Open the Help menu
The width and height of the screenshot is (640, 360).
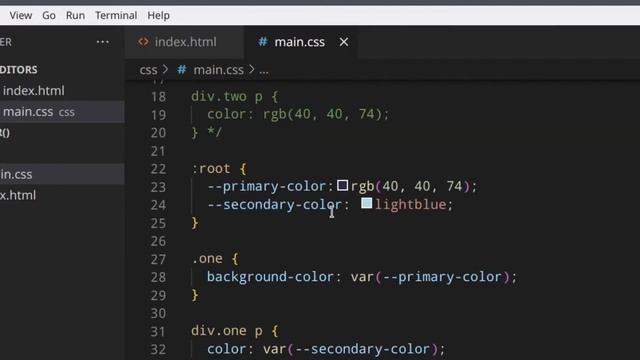click(158, 16)
